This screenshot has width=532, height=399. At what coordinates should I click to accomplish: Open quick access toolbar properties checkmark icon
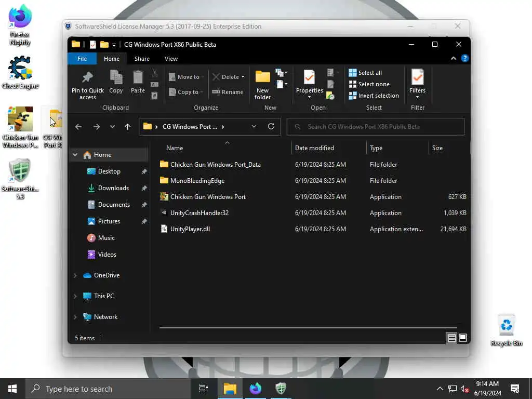point(92,45)
